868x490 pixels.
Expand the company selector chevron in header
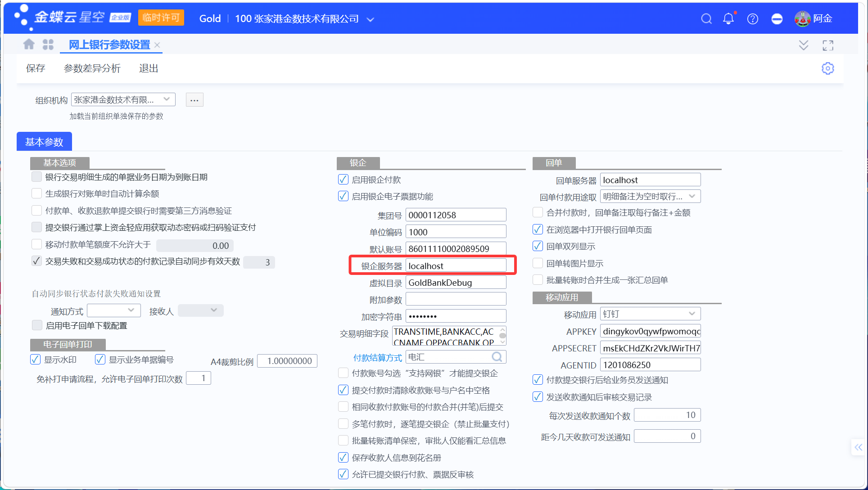[370, 19]
